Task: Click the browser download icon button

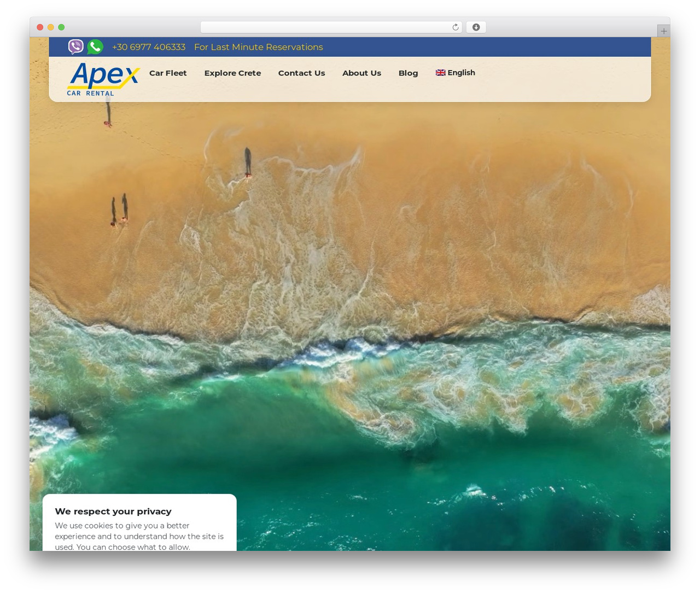Action: pos(476,27)
